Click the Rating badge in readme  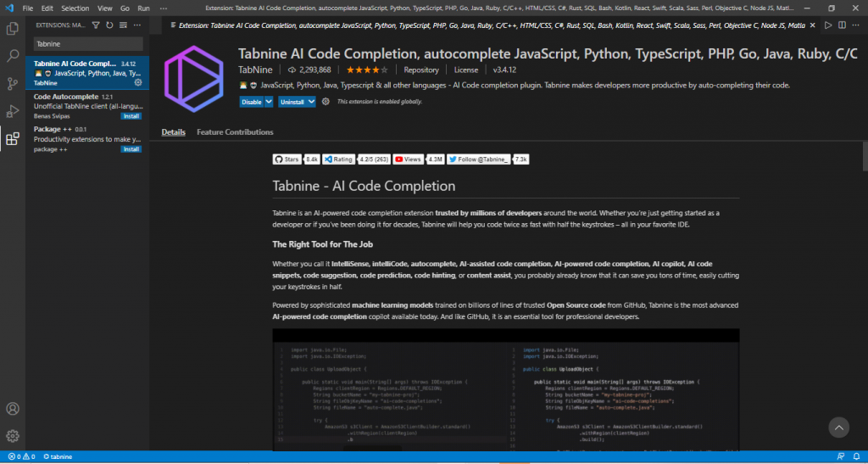[x=338, y=159]
